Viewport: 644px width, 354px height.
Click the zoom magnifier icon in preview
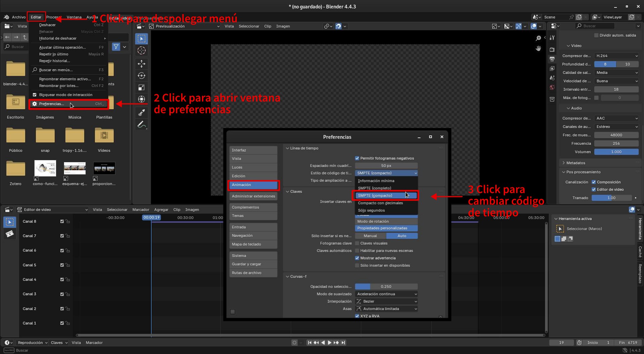point(538,38)
